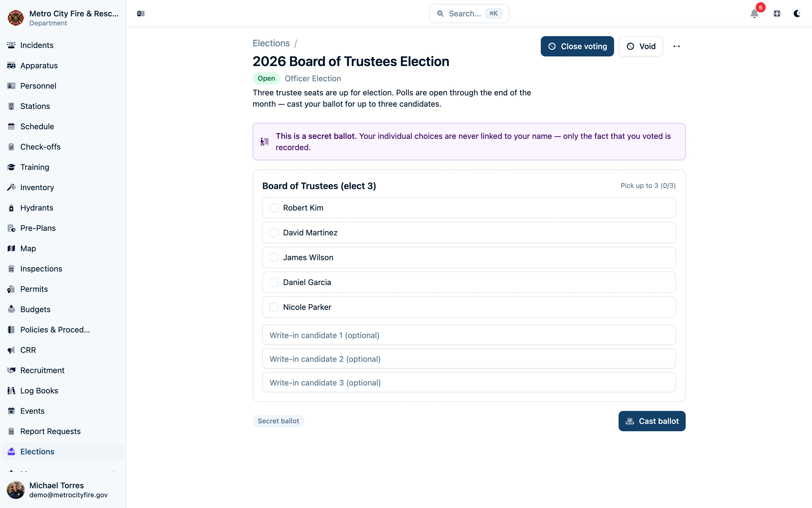812x508 pixels.
Task: Check the David Martinez candidate box
Action: click(x=274, y=233)
